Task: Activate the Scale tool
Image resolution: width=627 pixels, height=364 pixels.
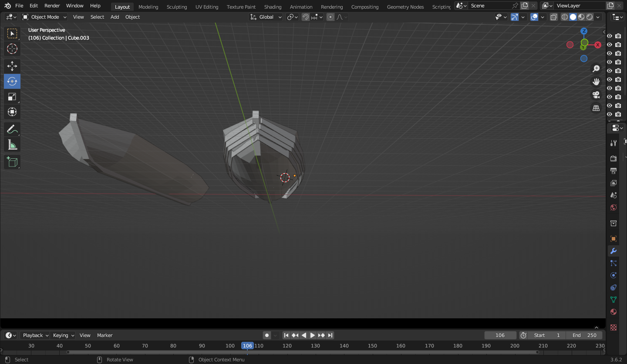Action: tap(12, 97)
